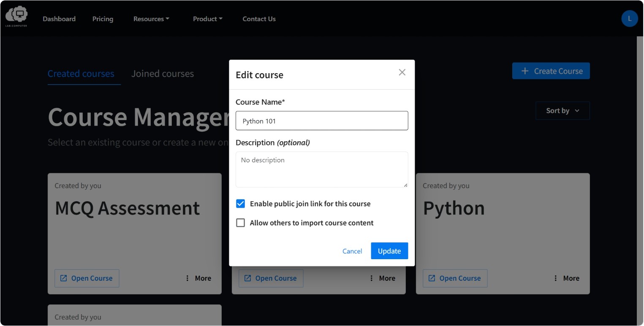This screenshot has height=326, width=644.
Task: Click Cancel in the Edit course dialog
Action: click(352, 251)
